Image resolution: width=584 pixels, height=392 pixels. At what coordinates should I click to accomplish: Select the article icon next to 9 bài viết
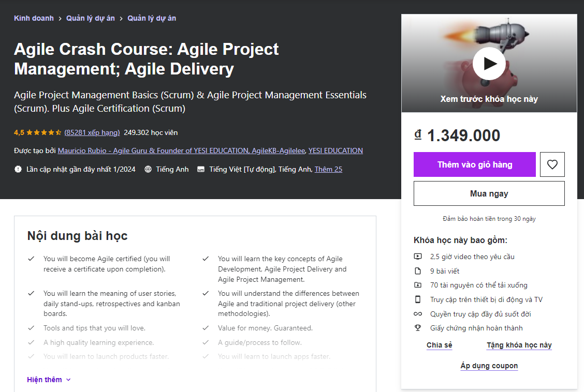point(417,270)
